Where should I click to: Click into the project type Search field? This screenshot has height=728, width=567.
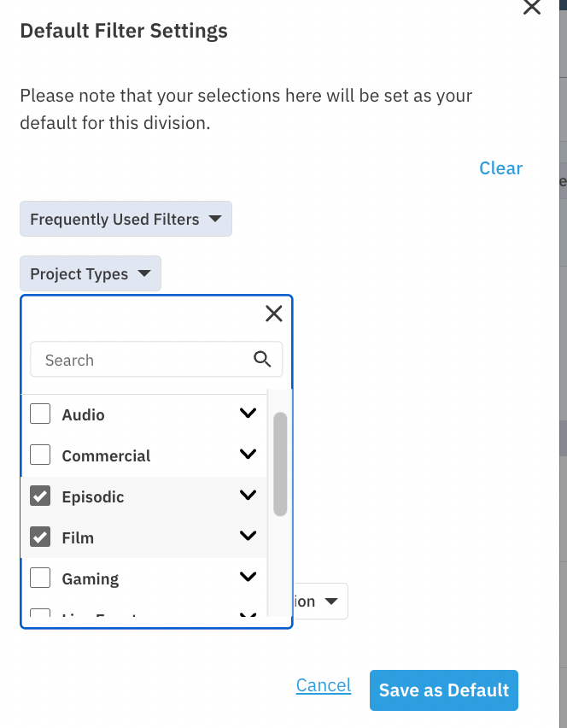coord(156,360)
